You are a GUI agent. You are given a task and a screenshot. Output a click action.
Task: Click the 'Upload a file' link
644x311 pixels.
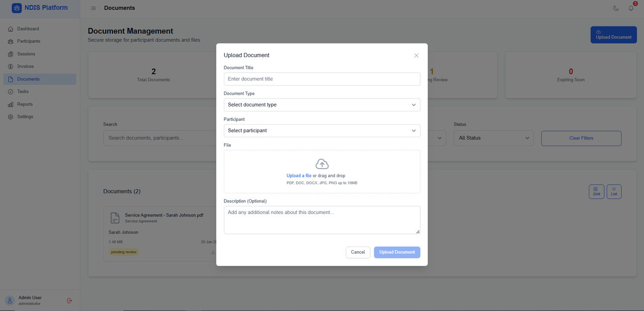(x=299, y=176)
